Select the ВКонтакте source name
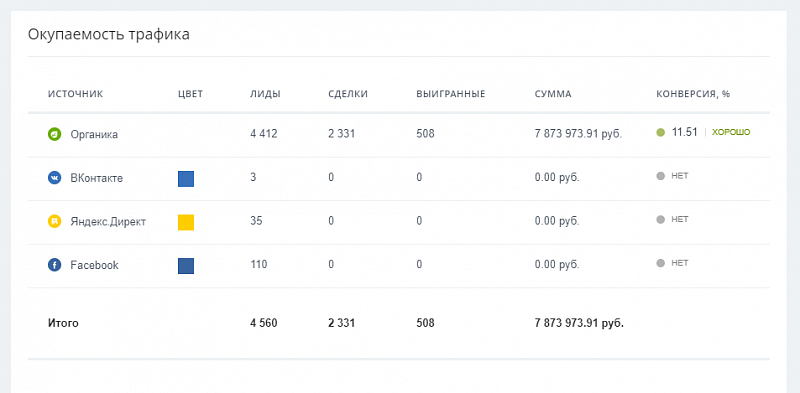Image resolution: width=800 pixels, height=393 pixels. click(96, 179)
